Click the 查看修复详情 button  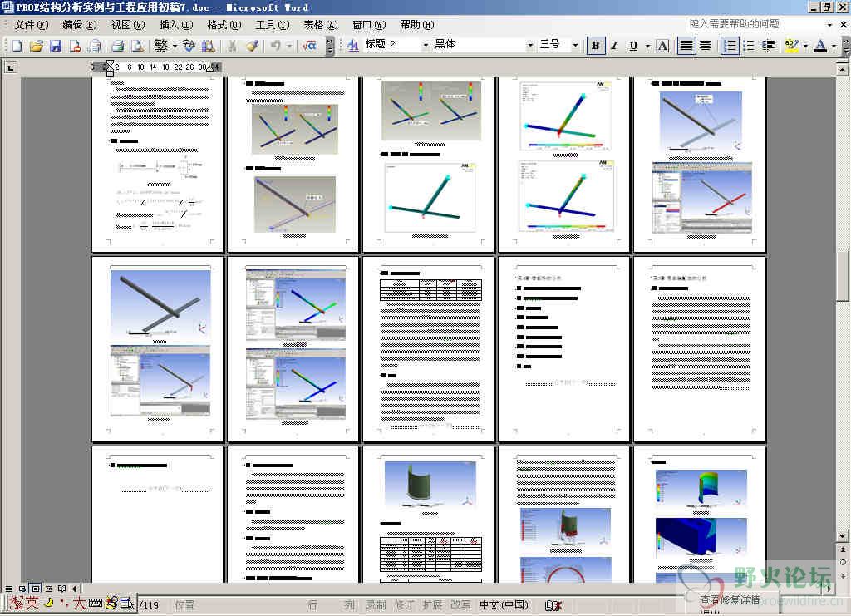coord(730,600)
